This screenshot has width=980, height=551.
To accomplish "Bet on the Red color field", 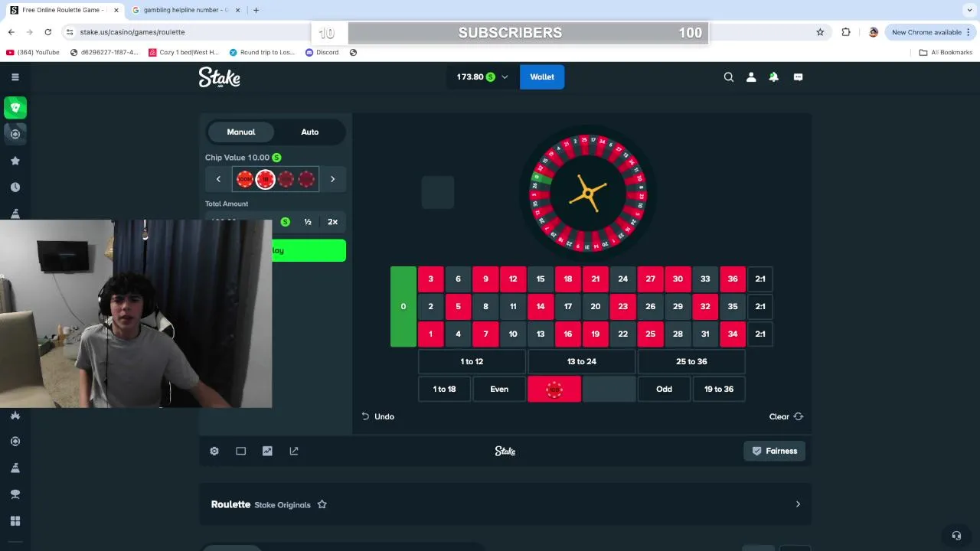I will (554, 389).
